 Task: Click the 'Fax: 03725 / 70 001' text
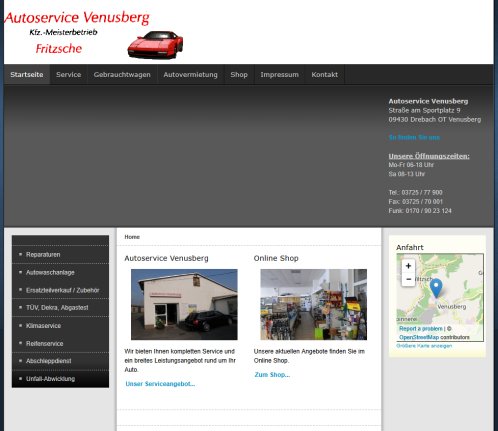416,202
